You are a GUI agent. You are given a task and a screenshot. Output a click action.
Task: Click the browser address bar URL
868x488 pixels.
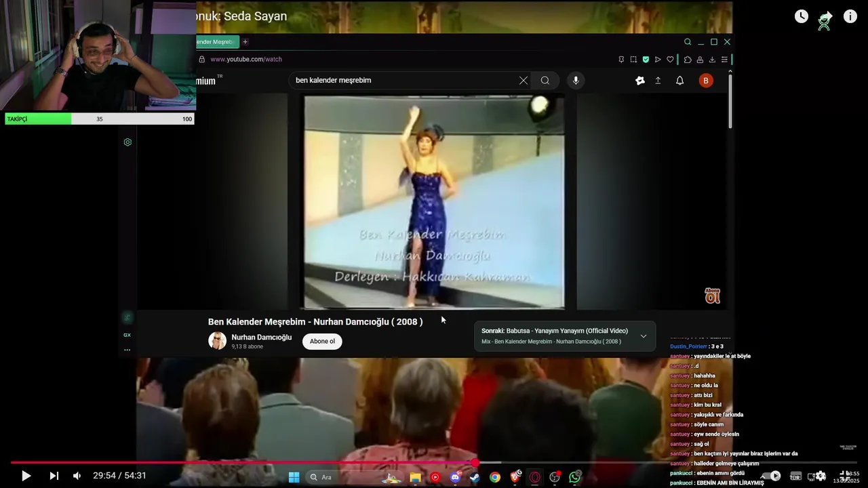[x=246, y=59]
